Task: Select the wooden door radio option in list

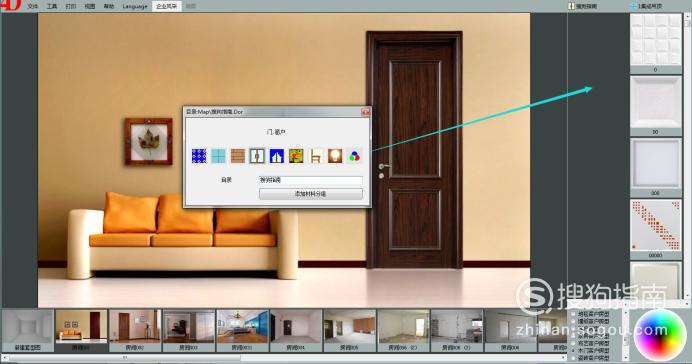Action: [574, 350]
